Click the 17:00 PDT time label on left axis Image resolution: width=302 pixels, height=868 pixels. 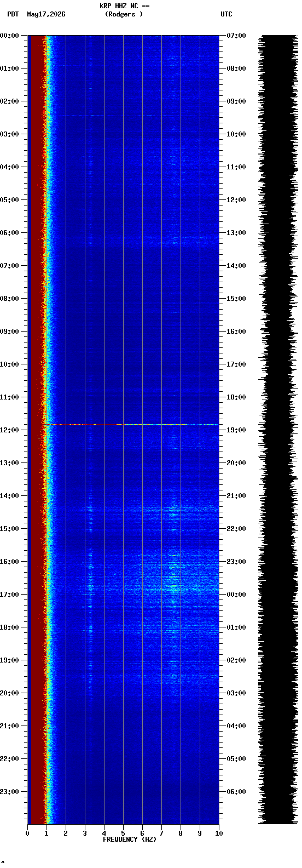click(x=9, y=595)
